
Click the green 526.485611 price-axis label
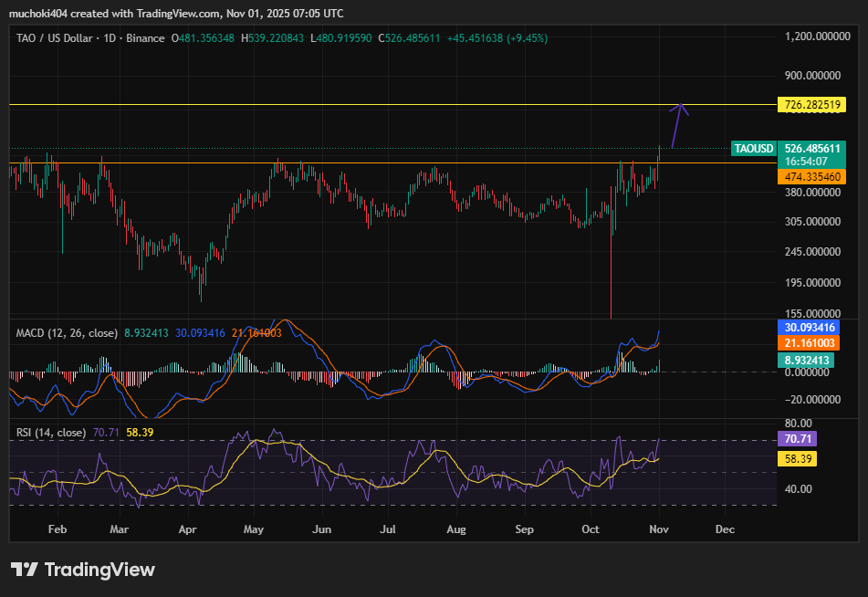(x=811, y=148)
